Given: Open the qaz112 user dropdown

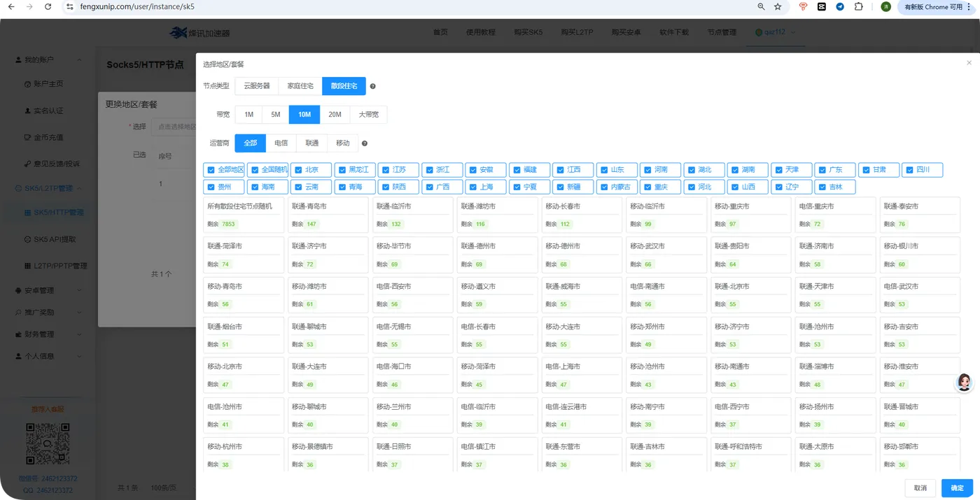Looking at the screenshot, I should coord(775,32).
